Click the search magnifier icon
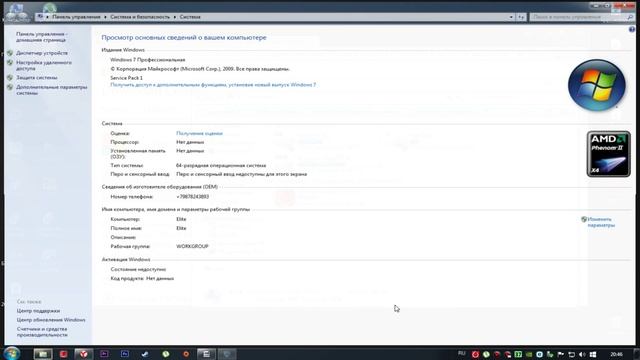The width and height of the screenshot is (640, 360). pyautogui.click(x=630, y=17)
